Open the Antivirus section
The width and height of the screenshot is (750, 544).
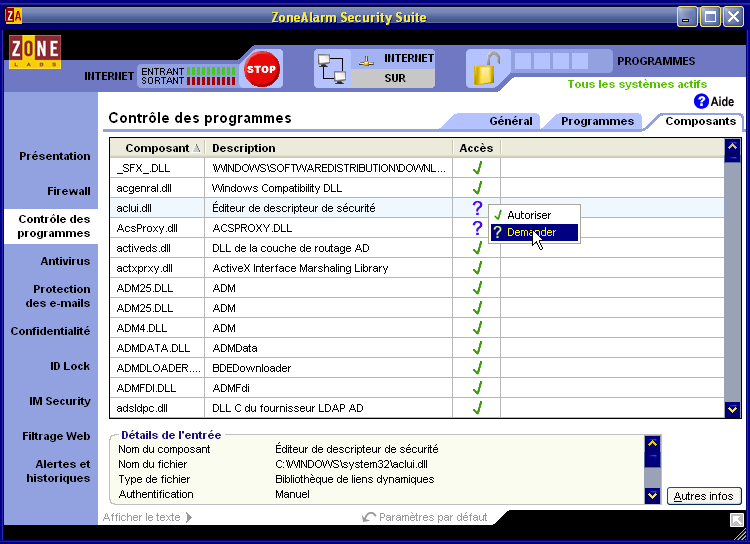tap(65, 261)
